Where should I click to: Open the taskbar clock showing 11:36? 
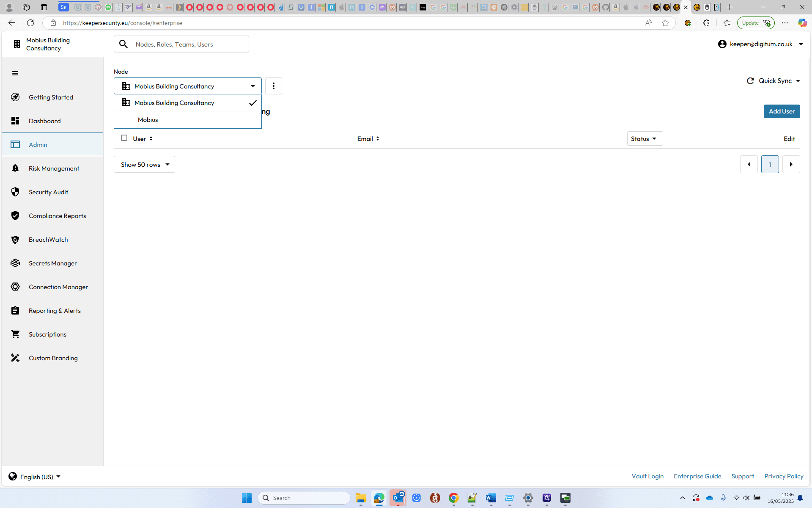781,498
